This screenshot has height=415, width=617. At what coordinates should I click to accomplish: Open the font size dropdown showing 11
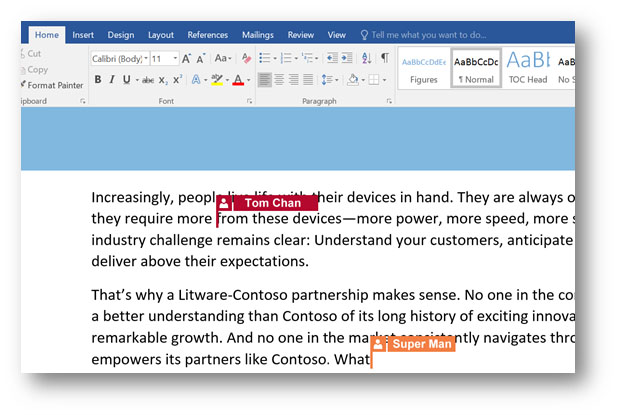coord(163,59)
